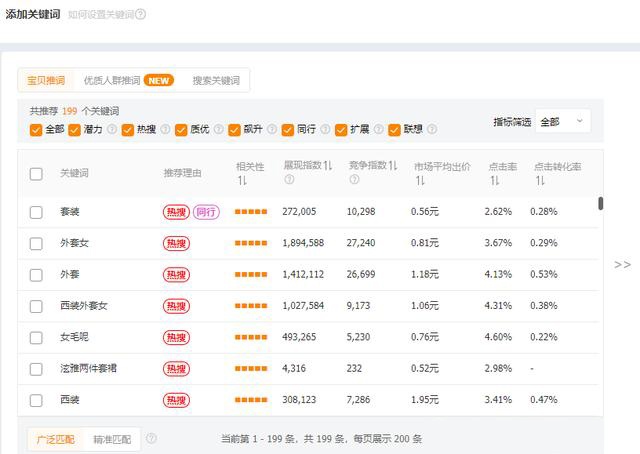Open help icon beside 如何设置关键词

tap(140, 15)
